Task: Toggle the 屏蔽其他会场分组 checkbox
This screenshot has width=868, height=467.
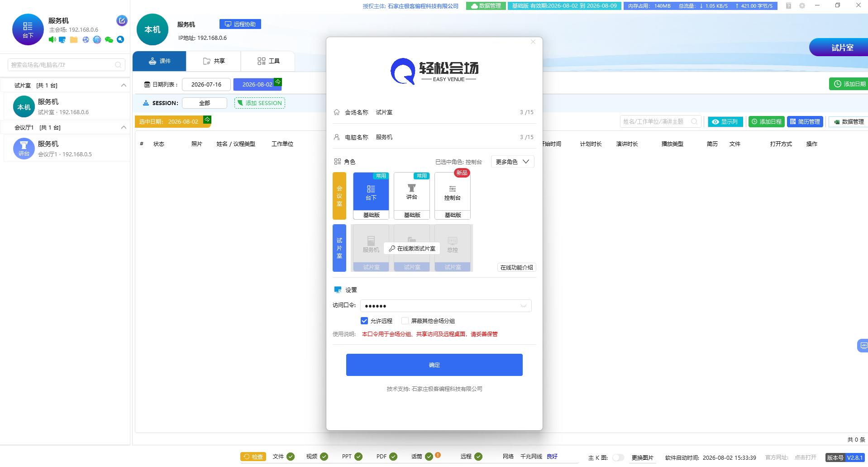Action: coord(405,321)
